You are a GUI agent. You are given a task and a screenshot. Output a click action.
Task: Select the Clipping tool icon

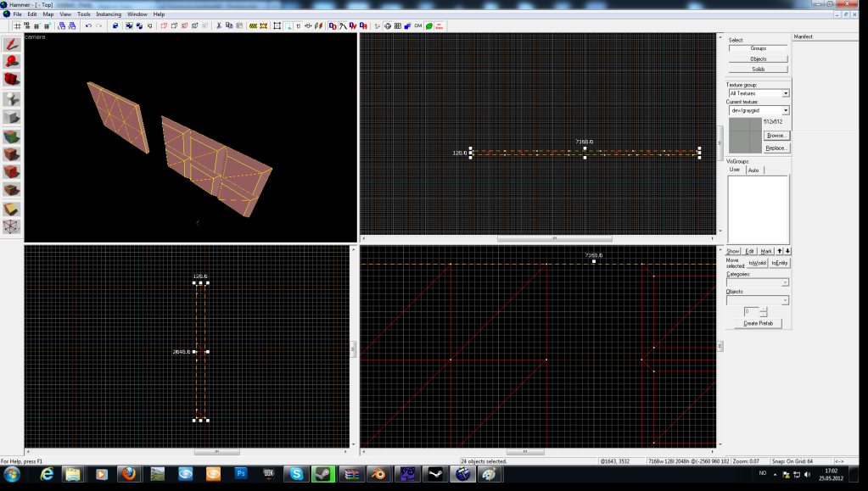(12, 209)
